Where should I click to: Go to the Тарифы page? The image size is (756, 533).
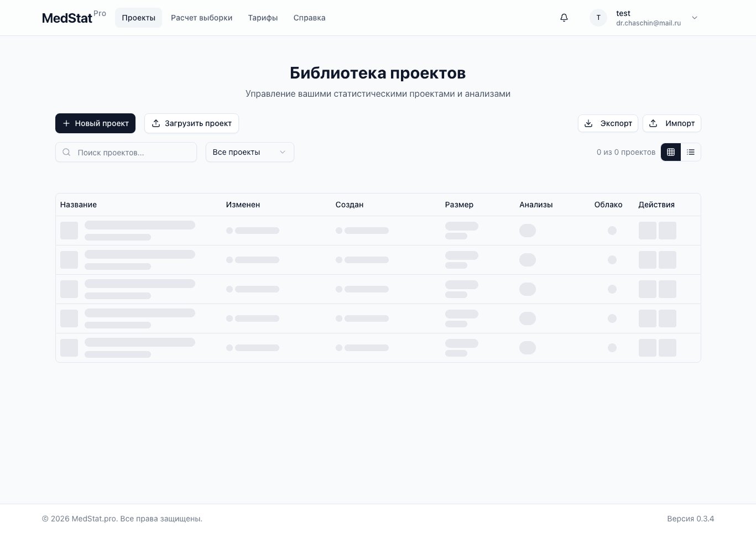(263, 18)
